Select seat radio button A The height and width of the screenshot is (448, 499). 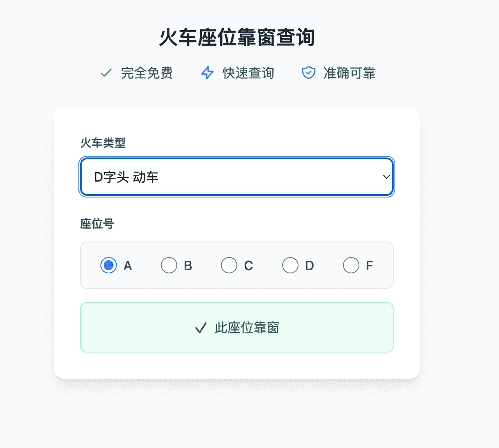[109, 265]
